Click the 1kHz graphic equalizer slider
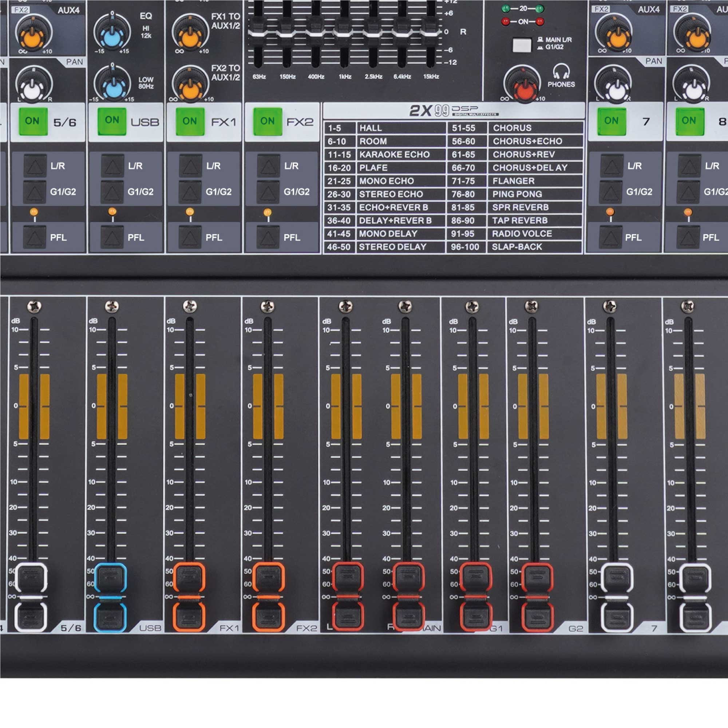 [344, 33]
